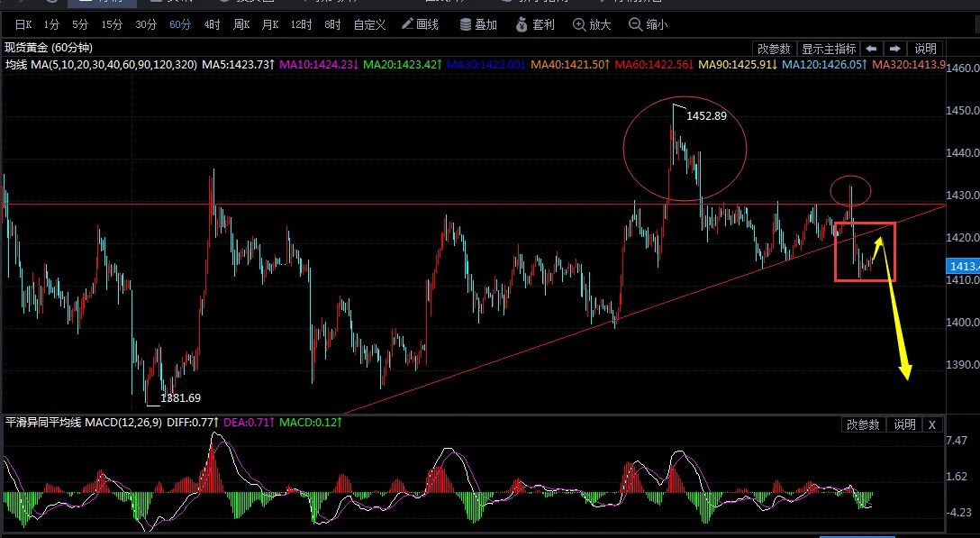The image size is (980, 538).
Task: Select the 12时 timeframe
Action: point(301,24)
